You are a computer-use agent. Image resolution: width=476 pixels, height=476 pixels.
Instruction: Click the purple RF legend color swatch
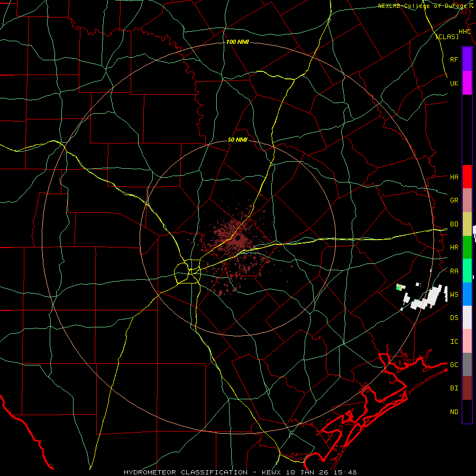(467, 59)
